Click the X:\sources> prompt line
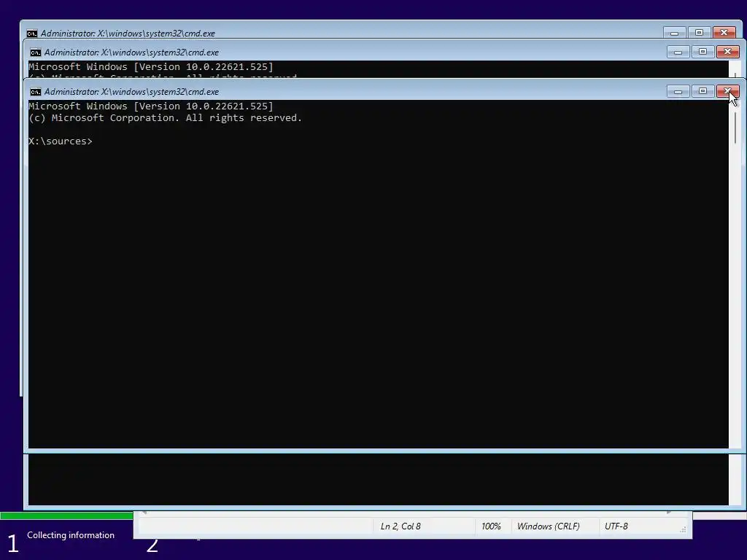The height and width of the screenshot is (560, 747). point(61,141)
